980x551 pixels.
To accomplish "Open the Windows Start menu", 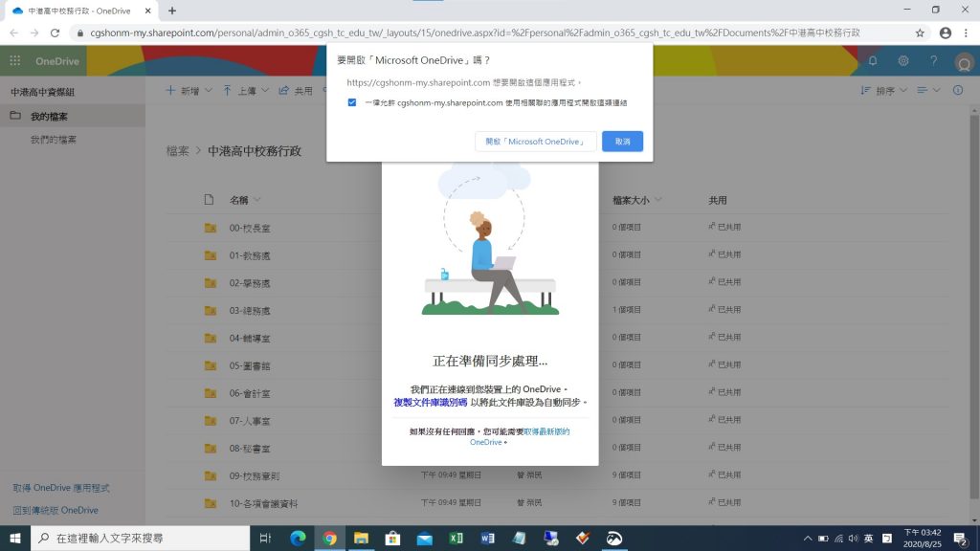I will coord(15,538).
